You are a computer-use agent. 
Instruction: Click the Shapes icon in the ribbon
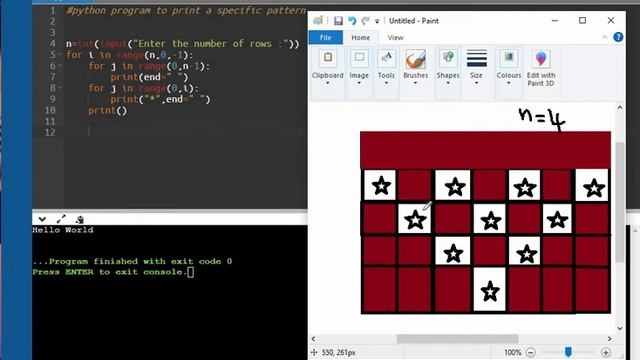(448, 58)
